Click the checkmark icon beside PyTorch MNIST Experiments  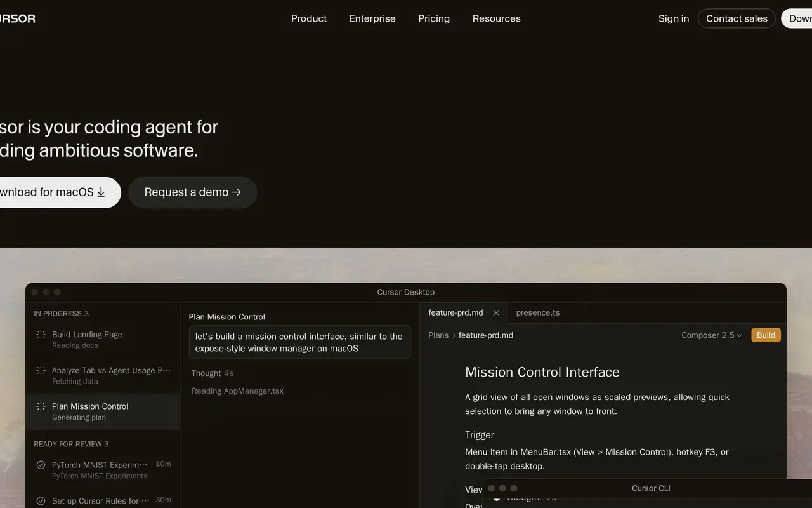click(41, 465)
